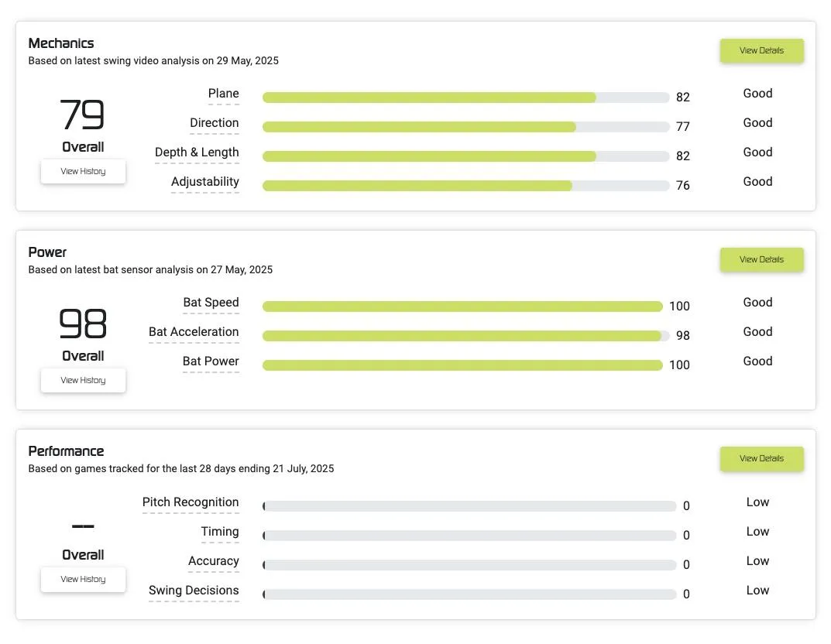Click the Timing progress bar
This screenshot has width=831, height=644.
[x=469, y=536]
